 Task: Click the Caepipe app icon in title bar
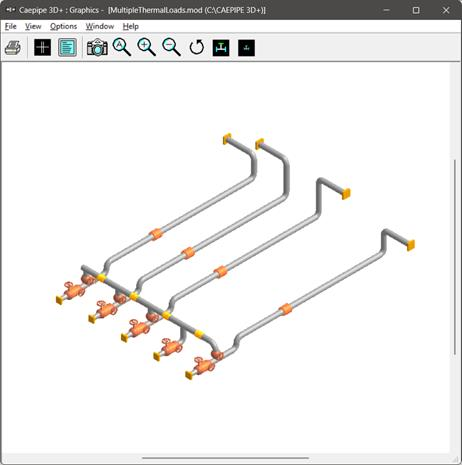(10, 10)
